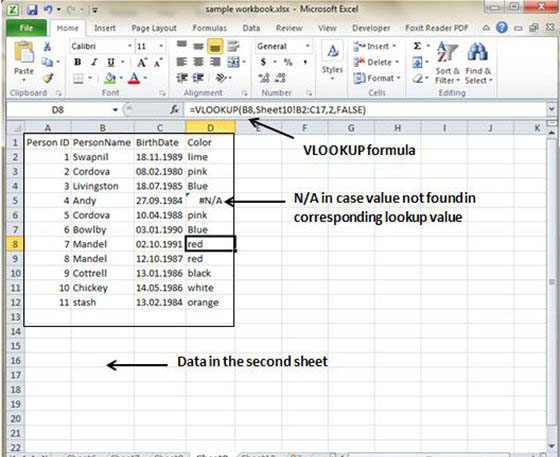Apply Accounting dollar number format

(264, 62)
